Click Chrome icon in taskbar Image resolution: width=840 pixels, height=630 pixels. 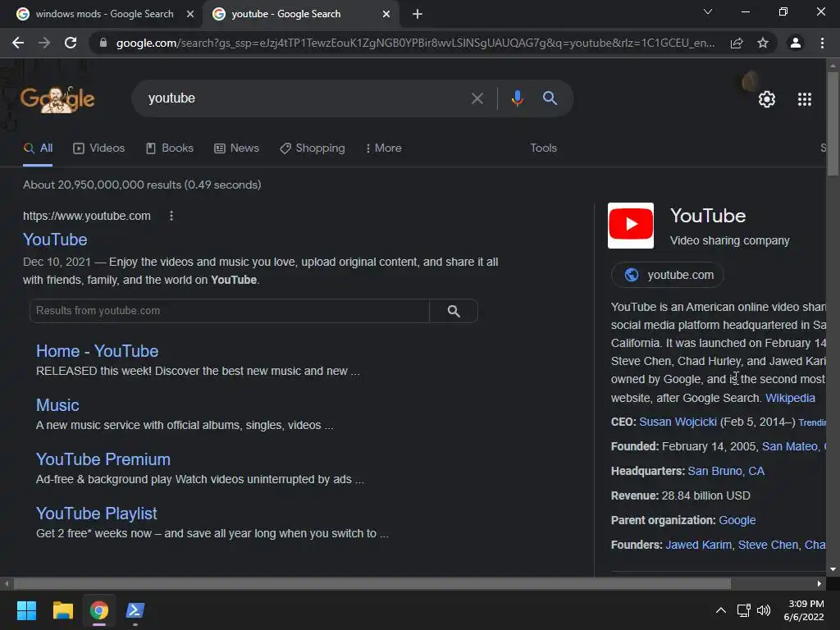pos(99,610)
